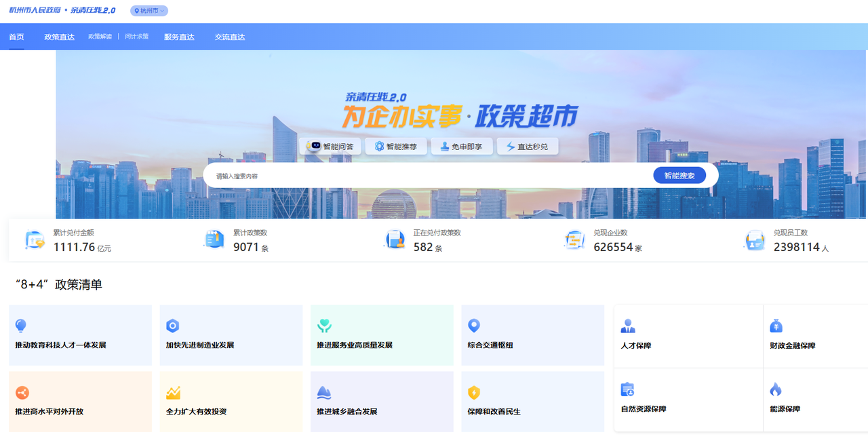Click the money bag icon above 财政金融保障
This screenshot has height=441, width=868.
click(x=776, y=326)
